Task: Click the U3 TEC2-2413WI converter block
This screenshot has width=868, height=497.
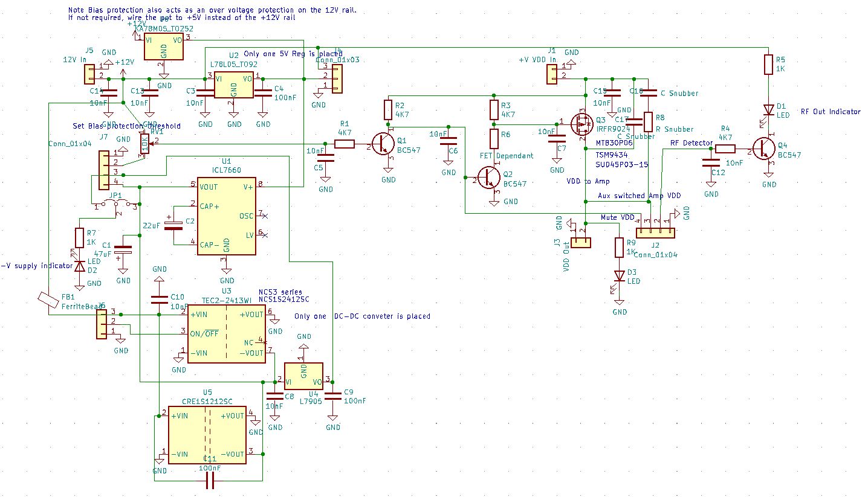Action: tap(226, 333)
